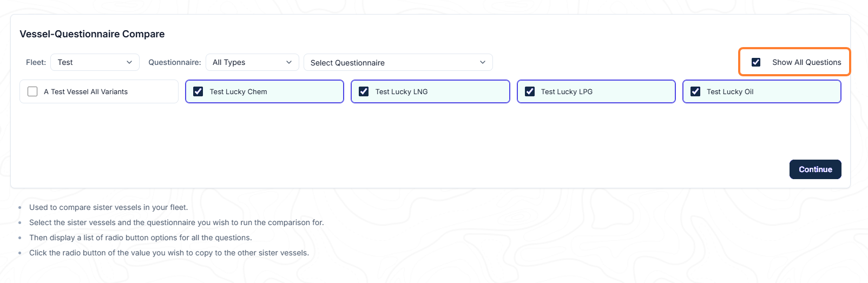Click the Continue button
868x283 pixels.
(815, 169)
